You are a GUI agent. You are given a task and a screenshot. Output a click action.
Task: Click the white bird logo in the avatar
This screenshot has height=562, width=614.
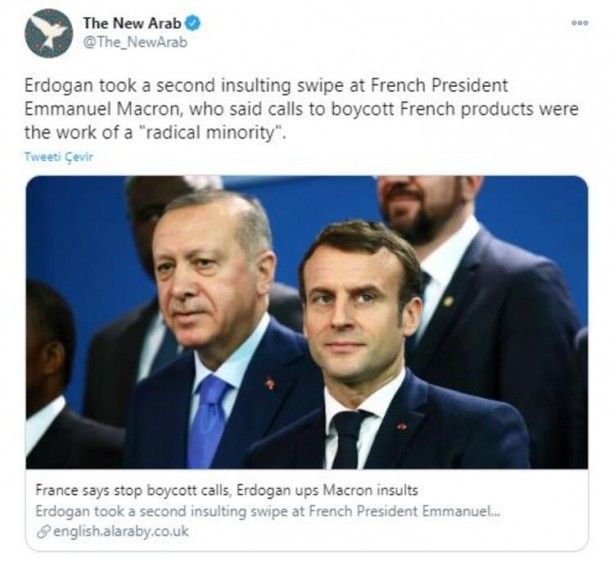49,32
